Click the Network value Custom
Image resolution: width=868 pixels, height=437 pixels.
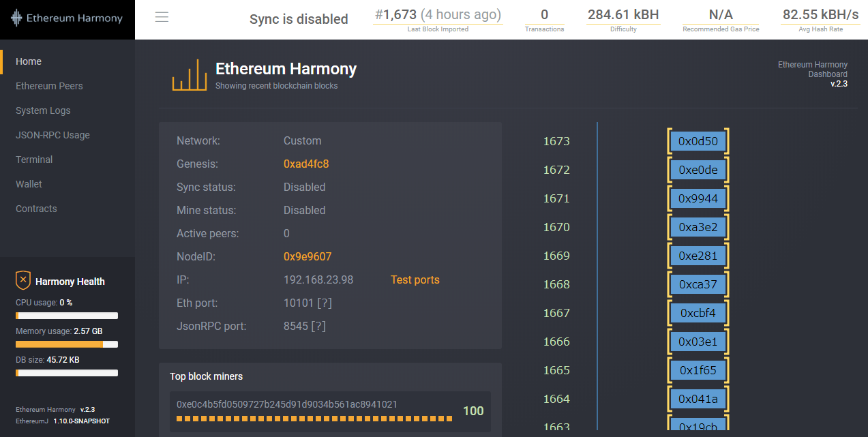tap(302, 140)
